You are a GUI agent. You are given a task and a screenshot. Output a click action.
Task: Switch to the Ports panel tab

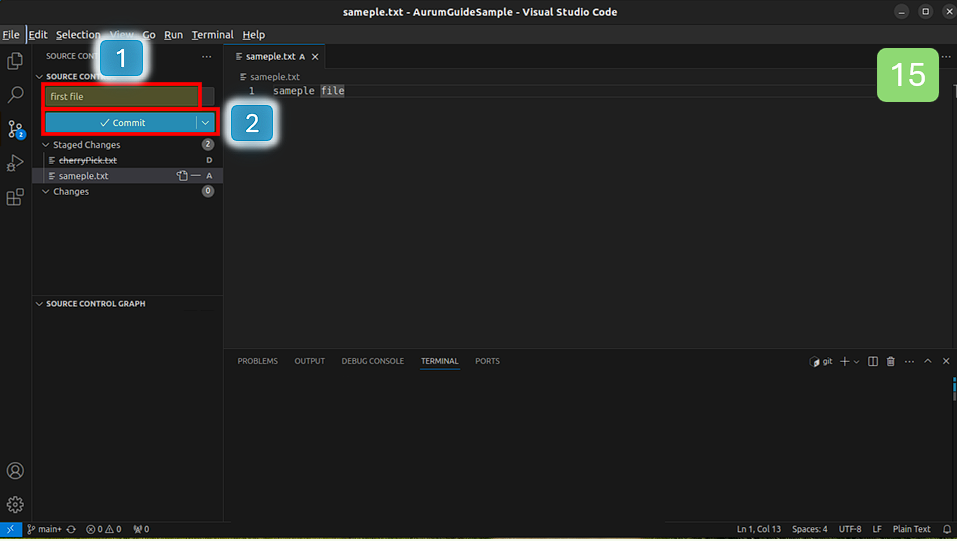coord(487,361)
